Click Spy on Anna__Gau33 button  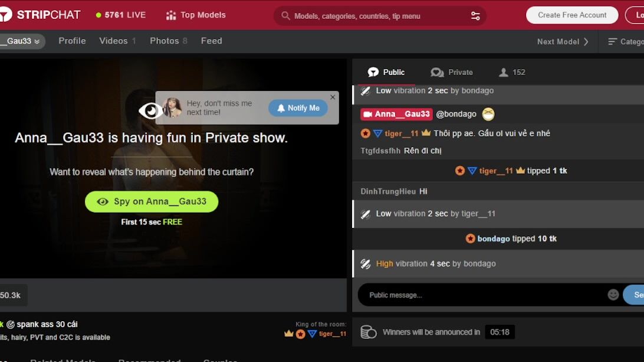click(152, 201)
